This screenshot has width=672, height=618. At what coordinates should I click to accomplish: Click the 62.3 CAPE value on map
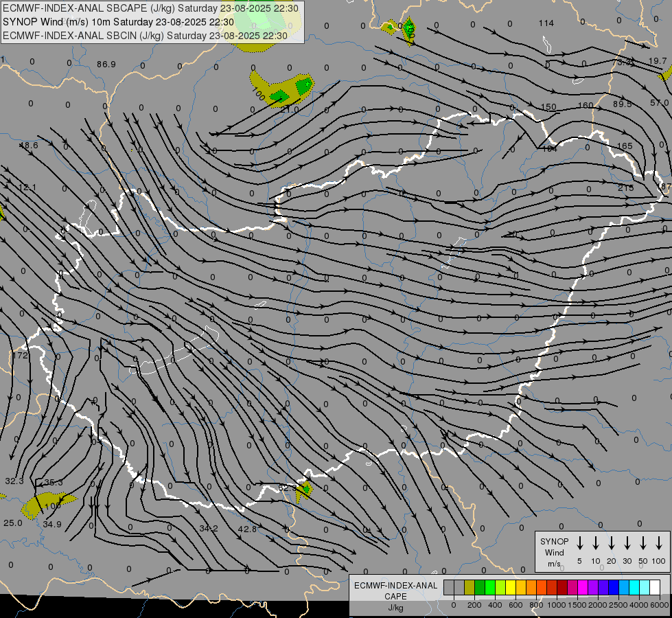point(287,488)
